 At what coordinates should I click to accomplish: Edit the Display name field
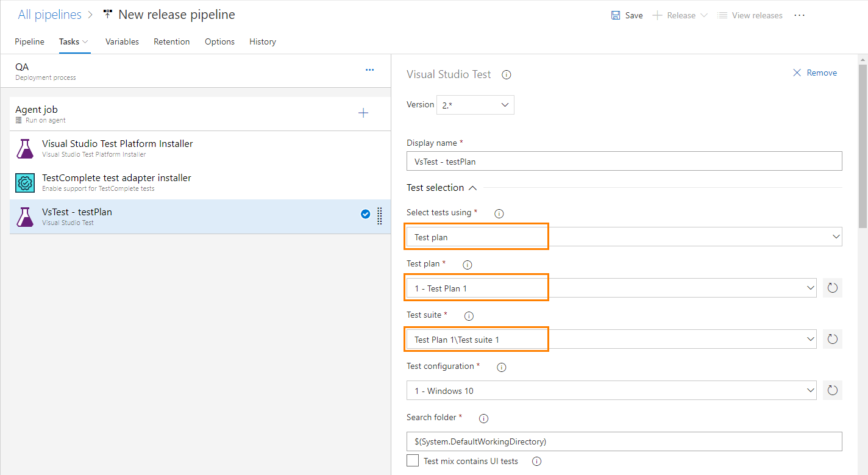click(x=624, y=161)
